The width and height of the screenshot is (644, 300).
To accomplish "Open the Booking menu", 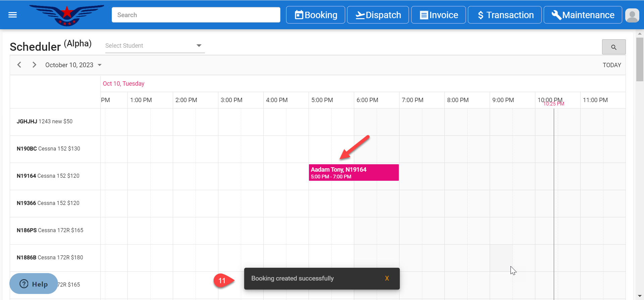I will point(315,15).
